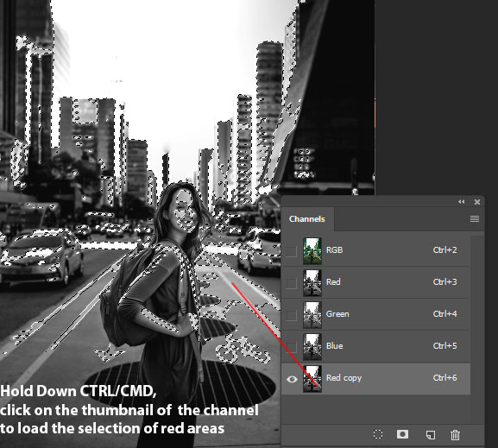Click the RGB channel thumbnail
The width and height of the screenshot is (498, 448).
coord(312,251)
